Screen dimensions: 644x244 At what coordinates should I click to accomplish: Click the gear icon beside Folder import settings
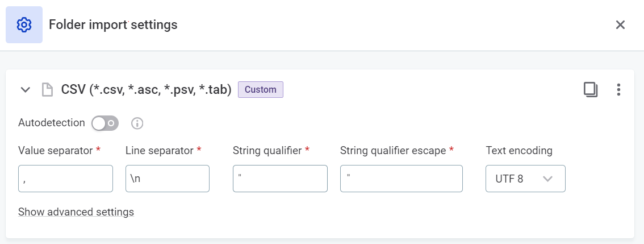pos(24,25)
